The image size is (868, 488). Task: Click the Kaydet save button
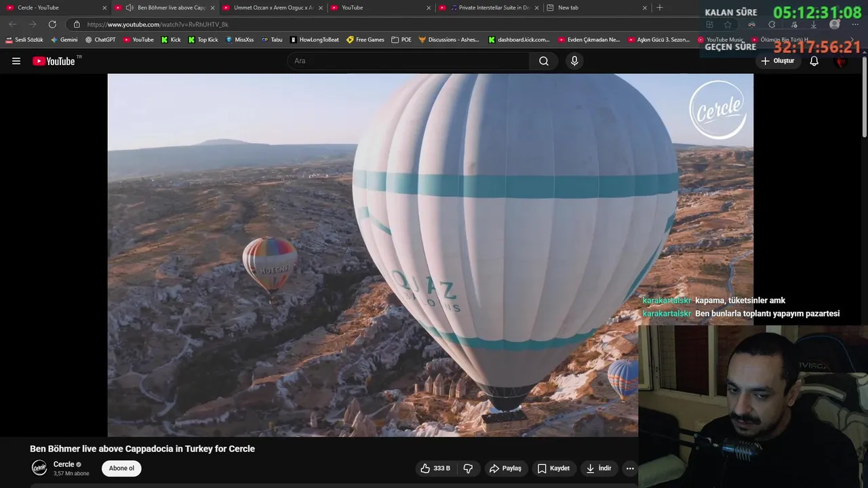553,468
